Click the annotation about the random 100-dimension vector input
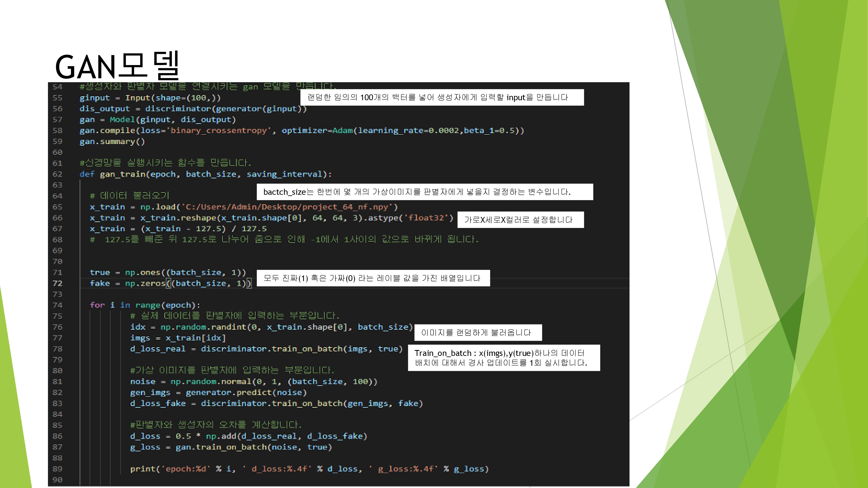868x488 pixels. [x=442, y=97]
